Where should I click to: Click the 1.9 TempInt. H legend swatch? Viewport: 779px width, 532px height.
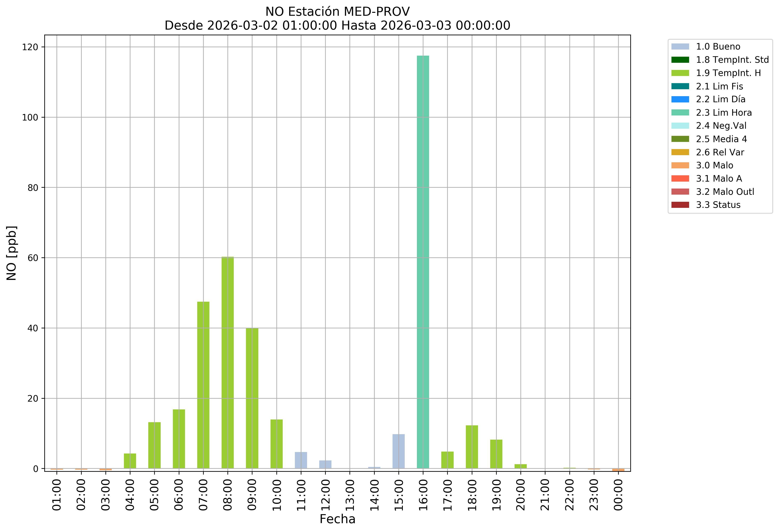(x=680, y=73)
